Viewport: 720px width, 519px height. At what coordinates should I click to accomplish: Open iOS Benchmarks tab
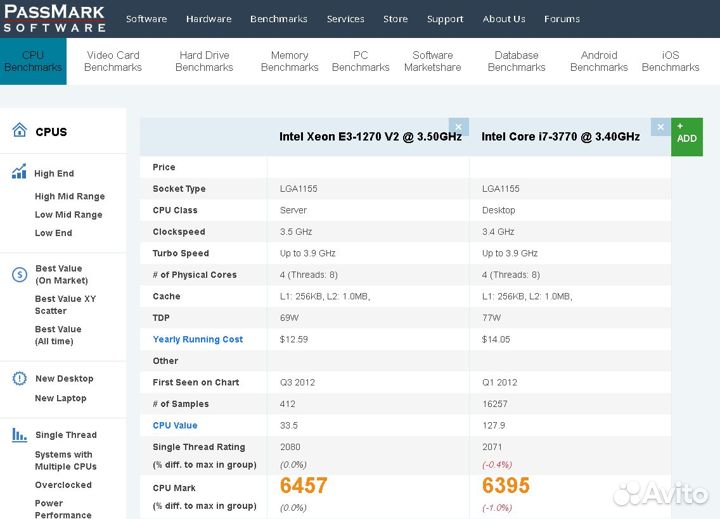[670, 61]
